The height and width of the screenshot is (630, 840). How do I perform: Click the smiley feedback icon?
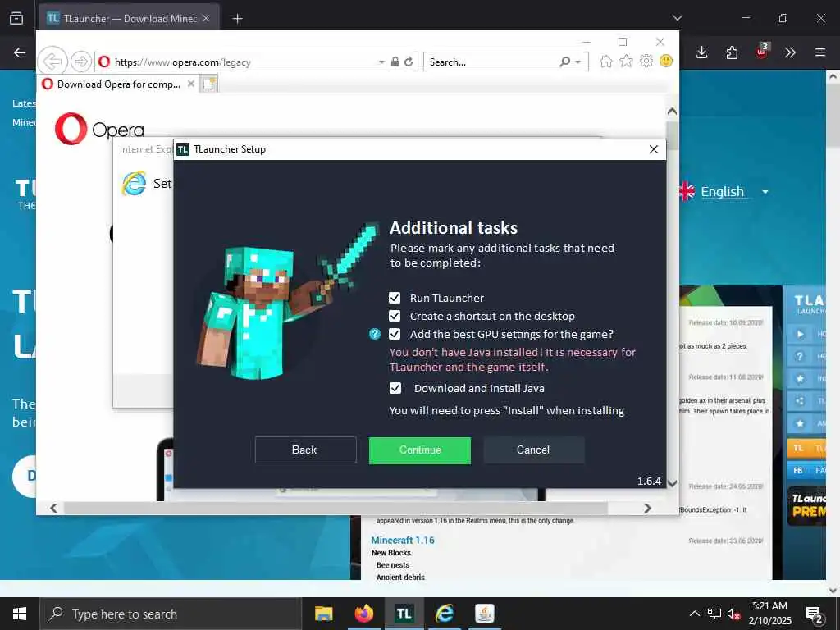666,61
